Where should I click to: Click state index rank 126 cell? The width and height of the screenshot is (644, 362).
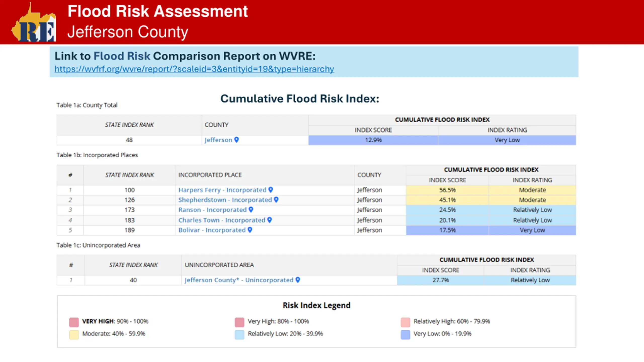[x=129, y=200]
